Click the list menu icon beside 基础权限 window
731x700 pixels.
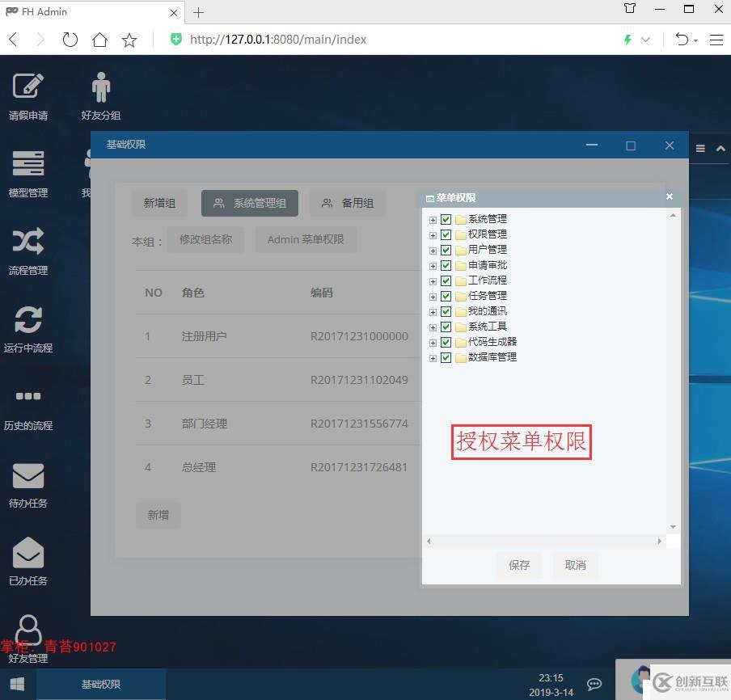tap(700, 149)
